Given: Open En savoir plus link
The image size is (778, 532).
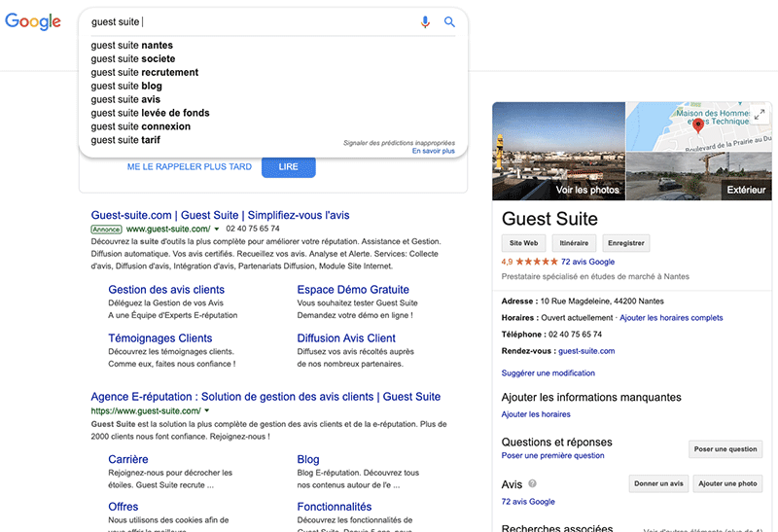Looking at the screenshot, I should click(433, 151).
